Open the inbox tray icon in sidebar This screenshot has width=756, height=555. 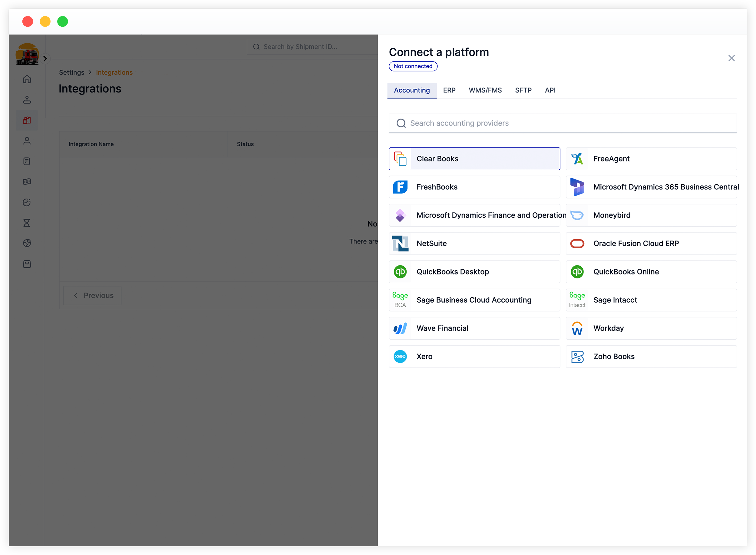click(27, 264)
